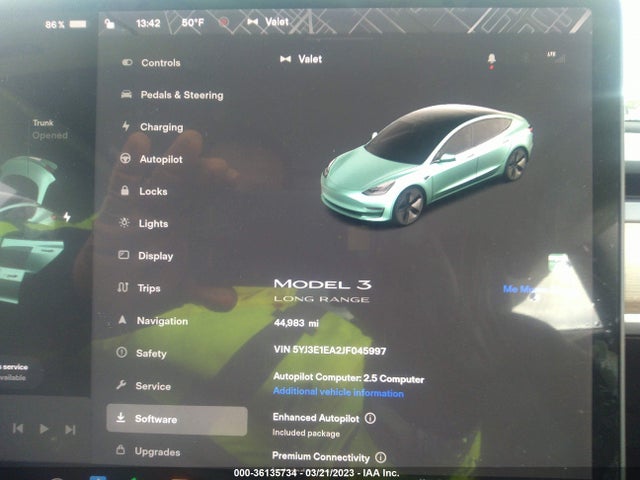Click the Controls toggle icon

(x=127, y=62)
